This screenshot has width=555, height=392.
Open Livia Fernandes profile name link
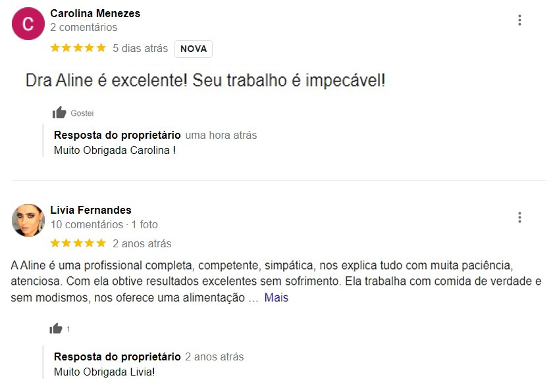click(x=91, y=210)
